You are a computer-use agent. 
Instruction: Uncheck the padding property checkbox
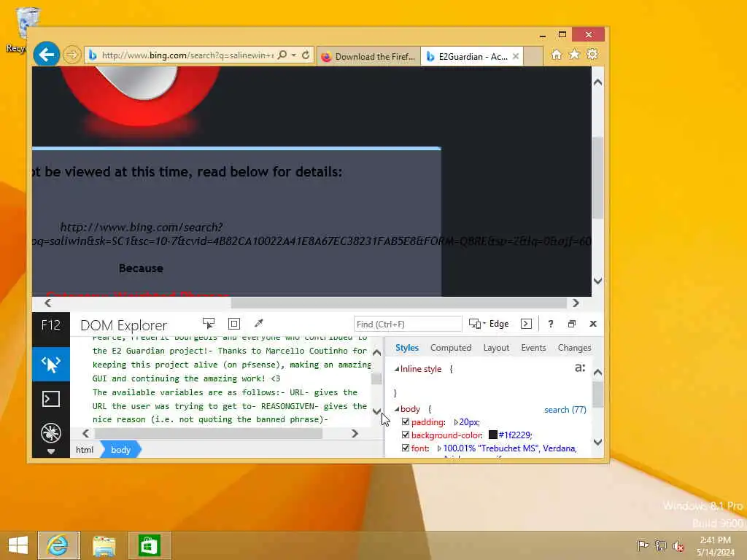406,422
